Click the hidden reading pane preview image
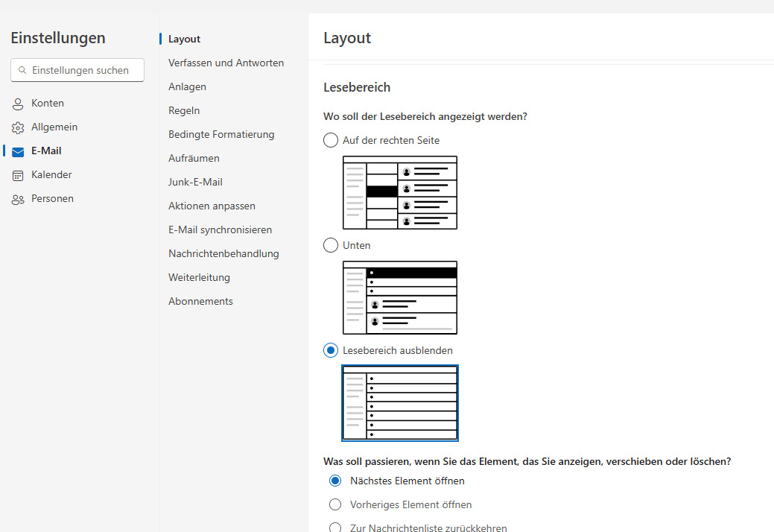Viewport: 774px width, 532px height. tap(400, 402)
